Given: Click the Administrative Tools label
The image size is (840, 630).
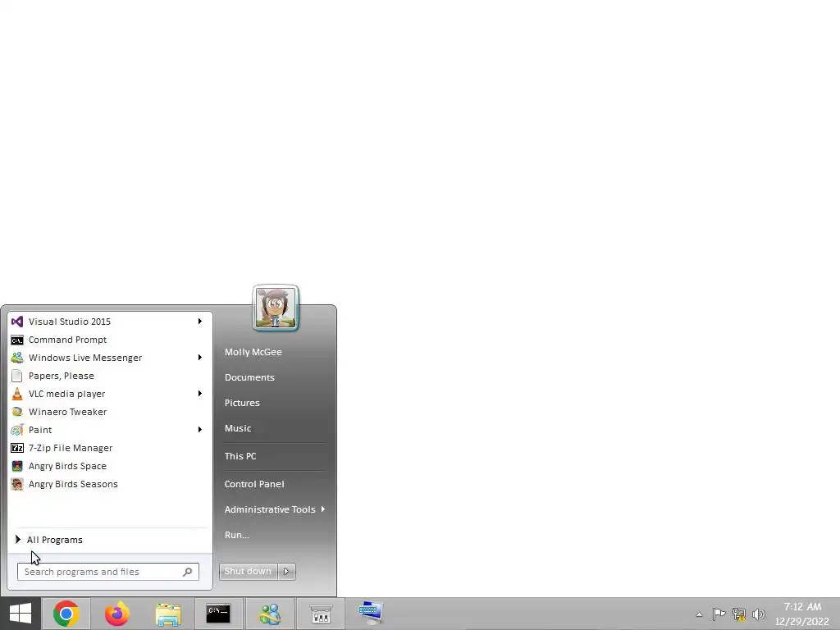Looking at the screenshot, I should (270, 509).
